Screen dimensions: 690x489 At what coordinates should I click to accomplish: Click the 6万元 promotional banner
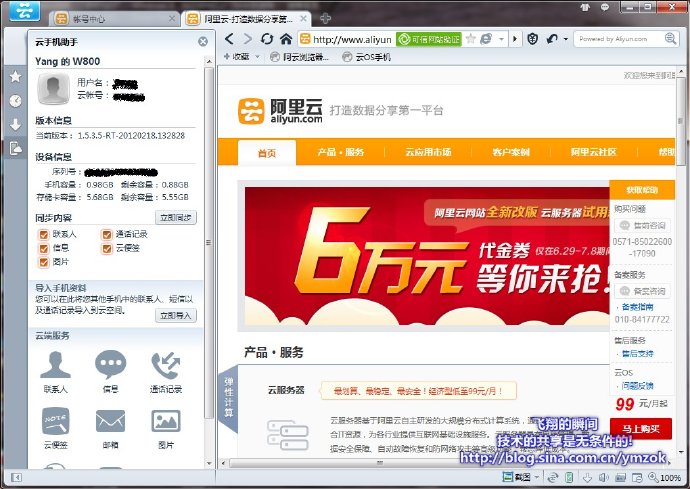coord(427,256)
